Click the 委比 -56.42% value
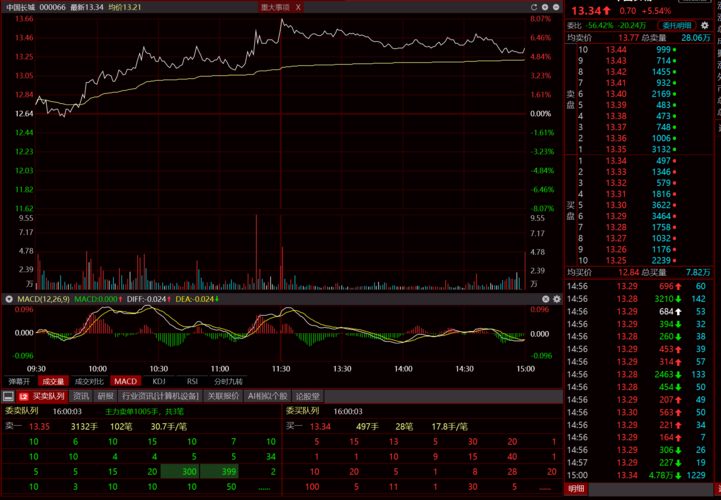This screenshot has height=500, width=721. 601,26
